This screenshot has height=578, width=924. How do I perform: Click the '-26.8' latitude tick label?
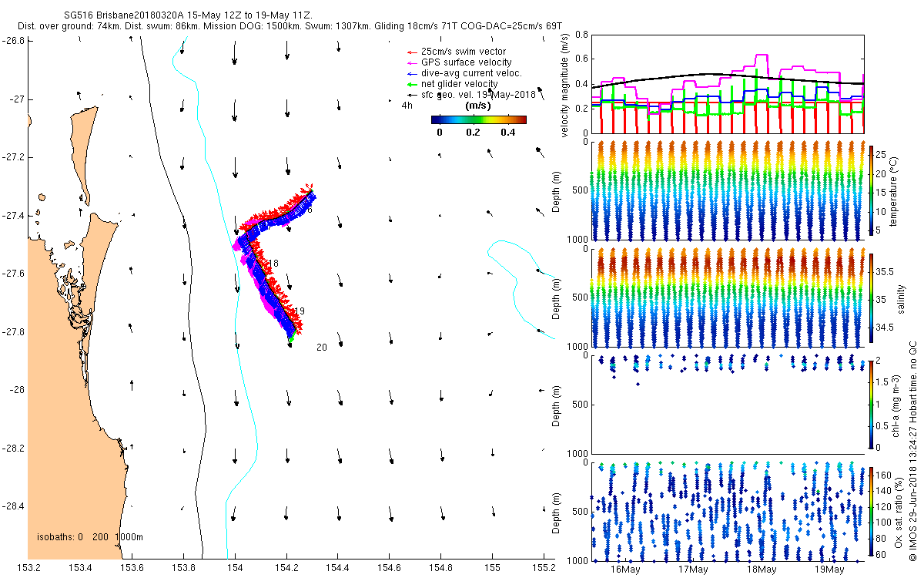(x=14, y=41)
